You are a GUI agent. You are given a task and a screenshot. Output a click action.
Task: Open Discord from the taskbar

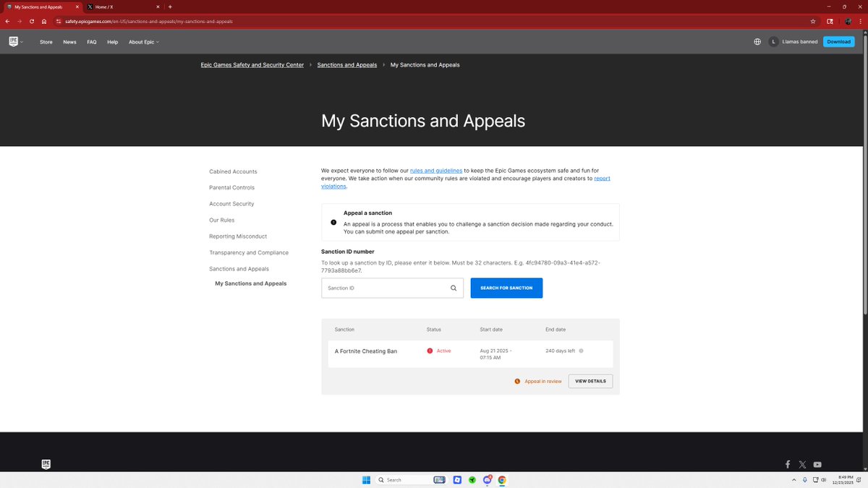tap(487, 480)
